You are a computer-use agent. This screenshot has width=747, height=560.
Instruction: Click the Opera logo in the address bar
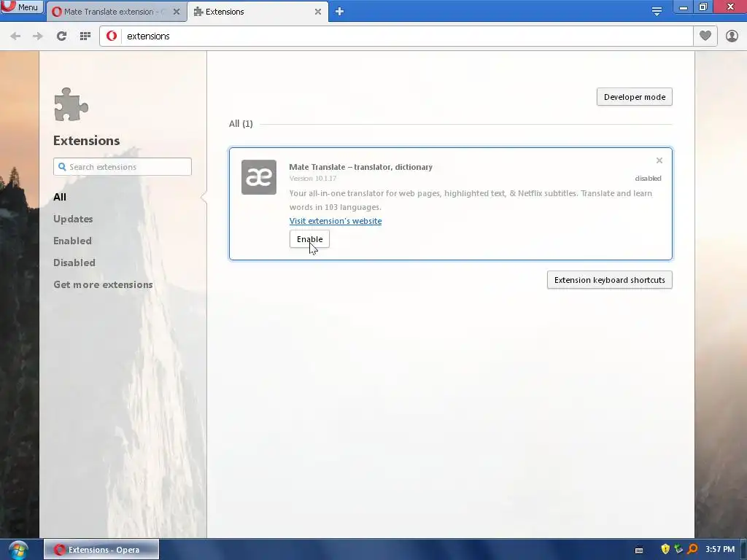[112, 36]
